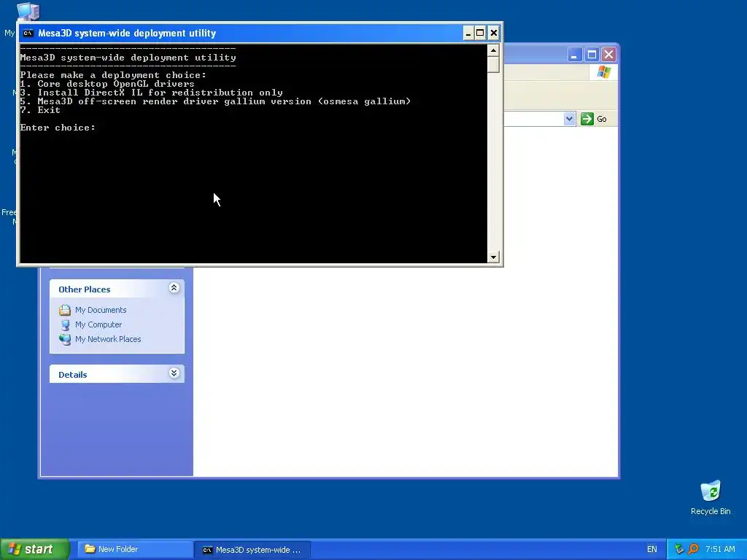Viewport: 747px width, 560px height.
Task: Select the My Computer desktop icon at top-left
Action: (x=28, y=12)
